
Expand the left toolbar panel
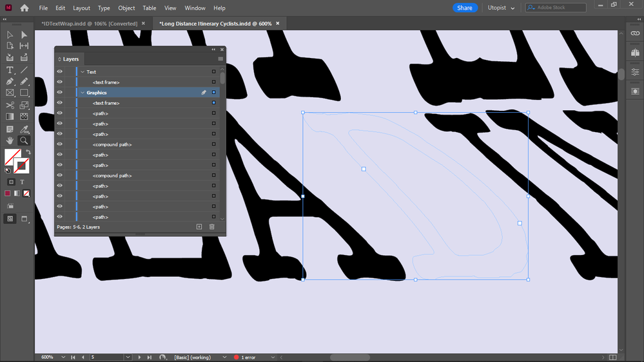(x=5, y=19)
